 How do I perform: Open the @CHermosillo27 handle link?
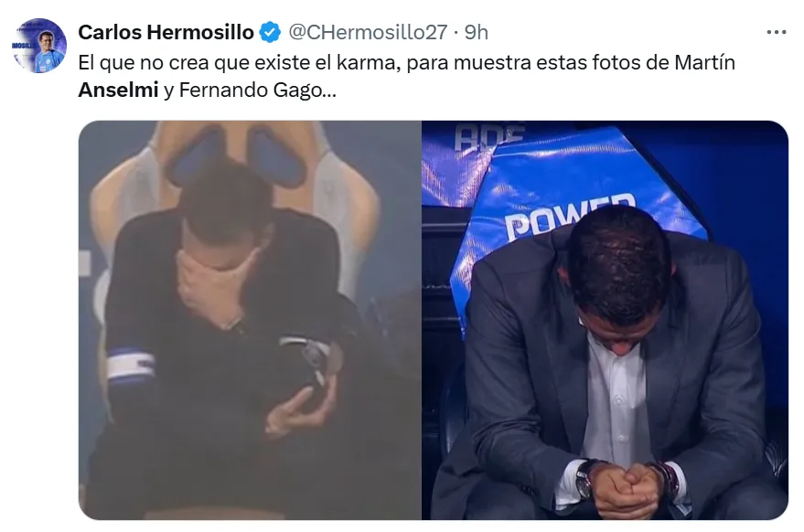click(369, 32)
